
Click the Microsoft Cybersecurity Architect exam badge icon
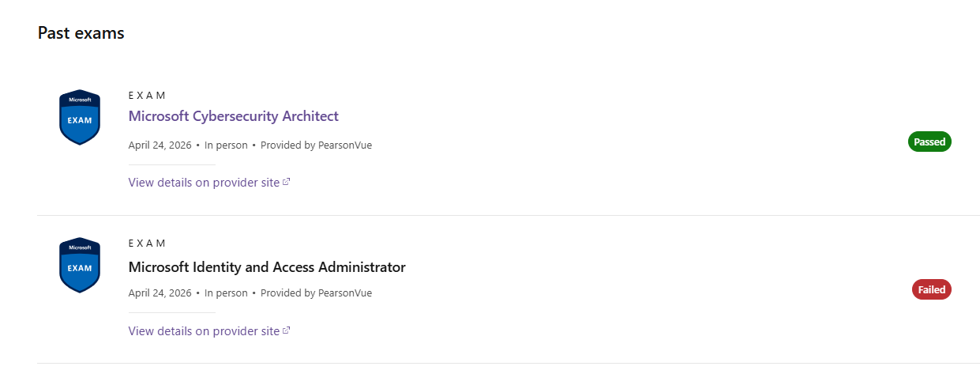80,117
